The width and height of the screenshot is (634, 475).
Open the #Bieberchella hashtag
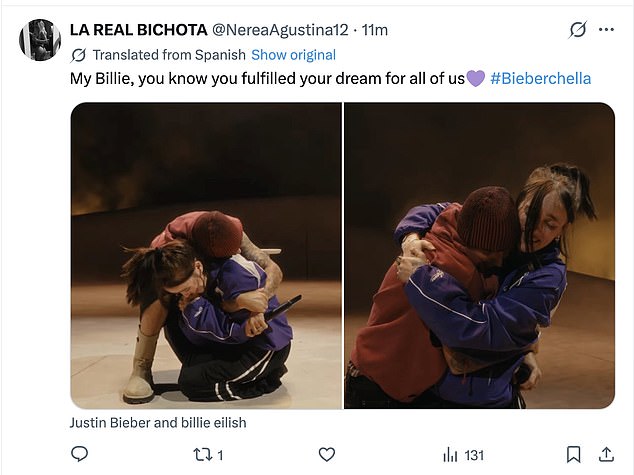(541, 78)
